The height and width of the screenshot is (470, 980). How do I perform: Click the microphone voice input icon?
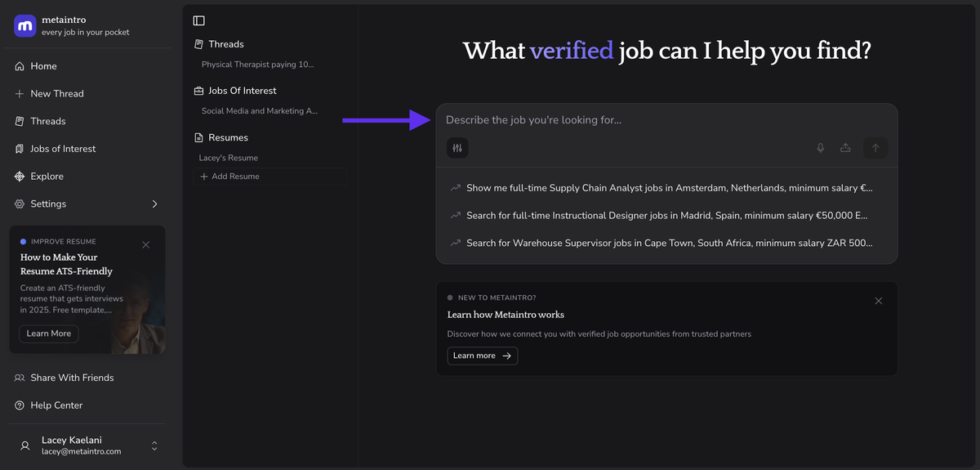click(x=821, y=148)
